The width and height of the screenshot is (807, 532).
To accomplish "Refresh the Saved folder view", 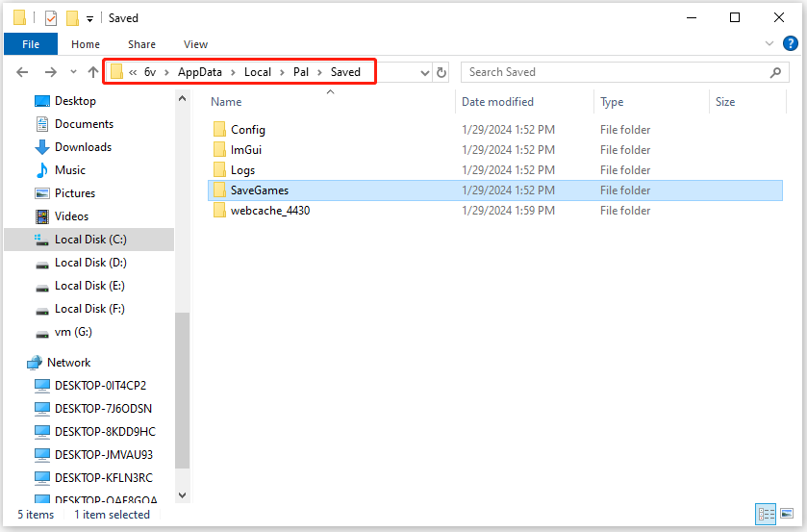I will (x=441, y=72).
